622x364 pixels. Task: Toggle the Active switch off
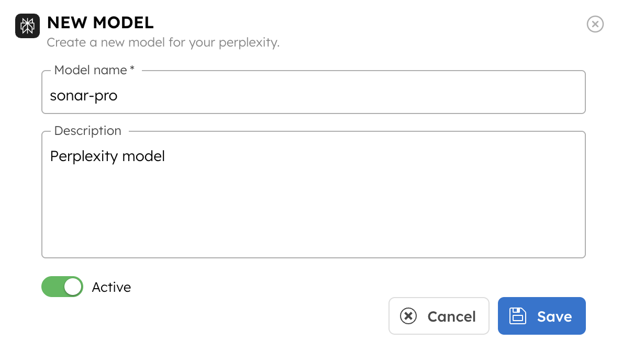[62, 287]
